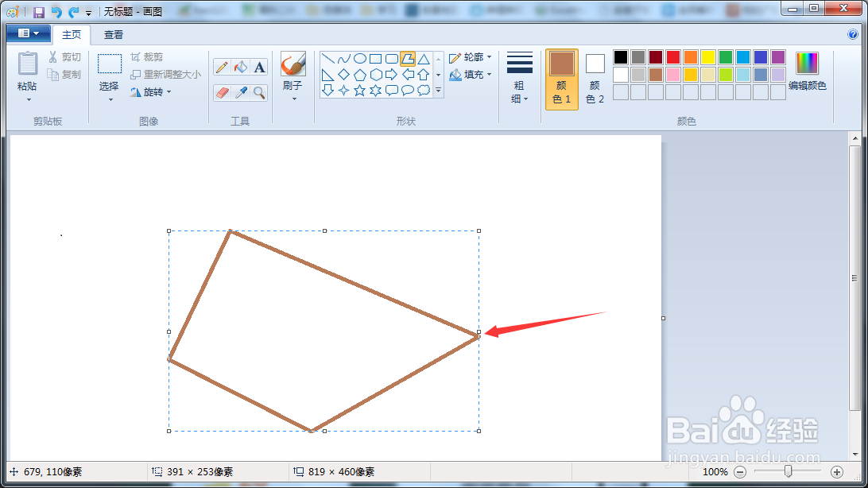Click the Copy (复制) button
868x488 pixels.
64,74
